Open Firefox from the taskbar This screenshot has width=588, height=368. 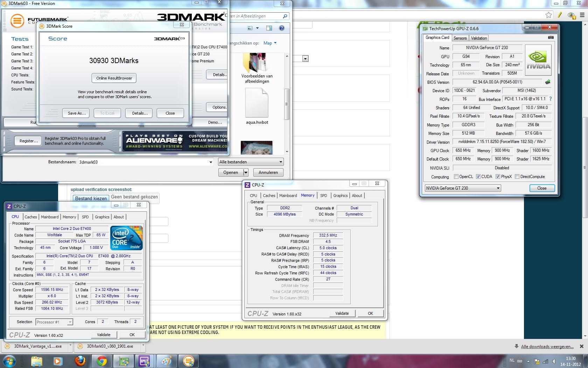80,361
